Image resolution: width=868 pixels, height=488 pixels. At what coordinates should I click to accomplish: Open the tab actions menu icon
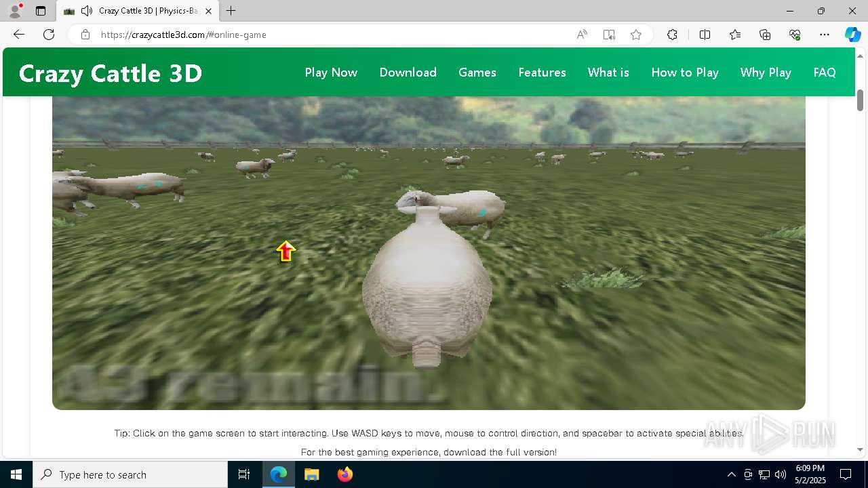coord(41,11)
